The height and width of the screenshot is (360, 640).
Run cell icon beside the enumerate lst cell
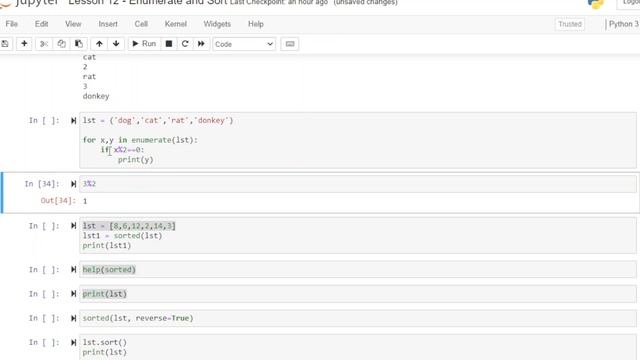point(73,120)
